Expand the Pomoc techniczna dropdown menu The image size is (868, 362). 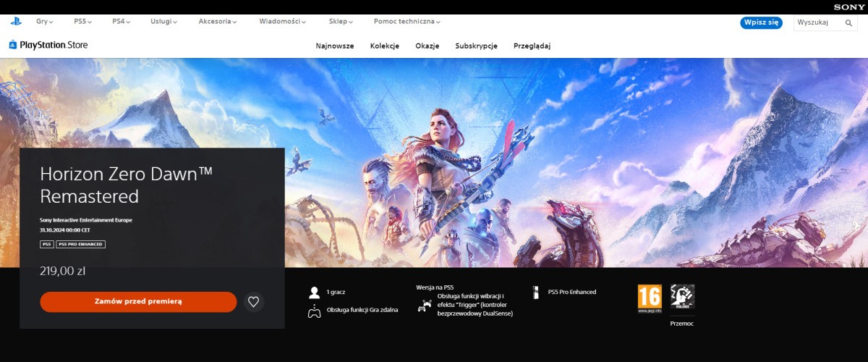point(407,22)
